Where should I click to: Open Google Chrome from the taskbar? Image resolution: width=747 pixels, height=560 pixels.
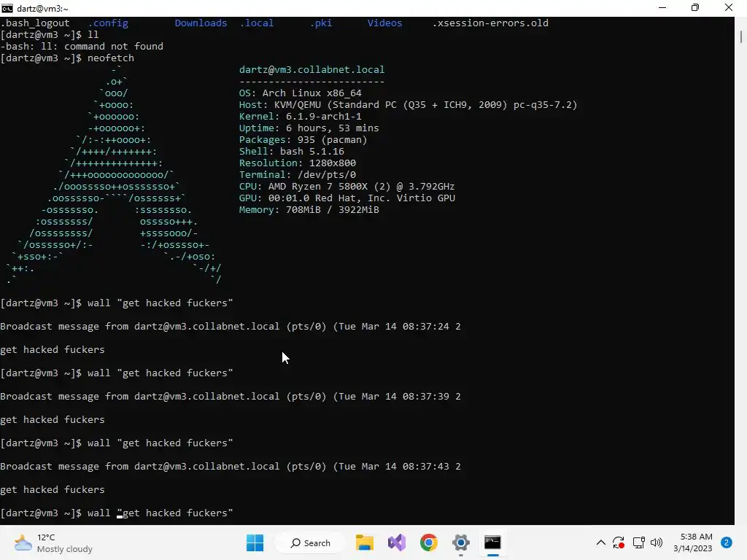[x=429, y=542]
